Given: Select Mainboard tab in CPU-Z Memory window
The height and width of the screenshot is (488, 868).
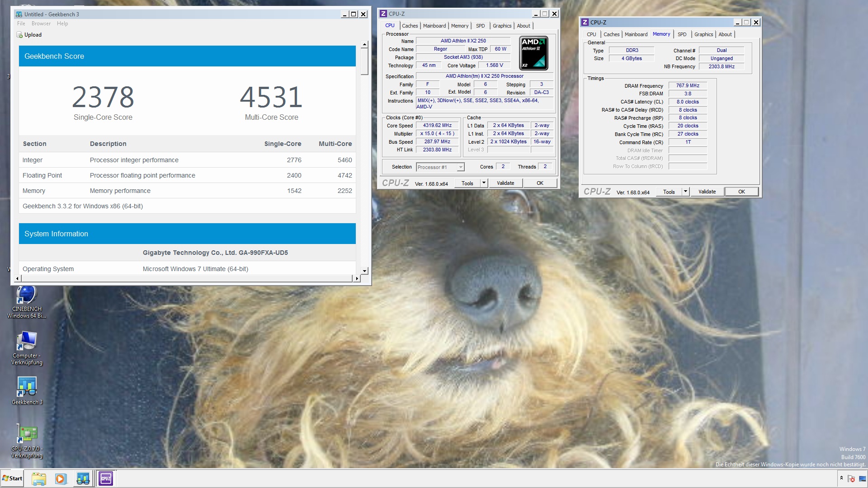Looking at the screenshot, I should pyautogui.click(x=636, y=34).
